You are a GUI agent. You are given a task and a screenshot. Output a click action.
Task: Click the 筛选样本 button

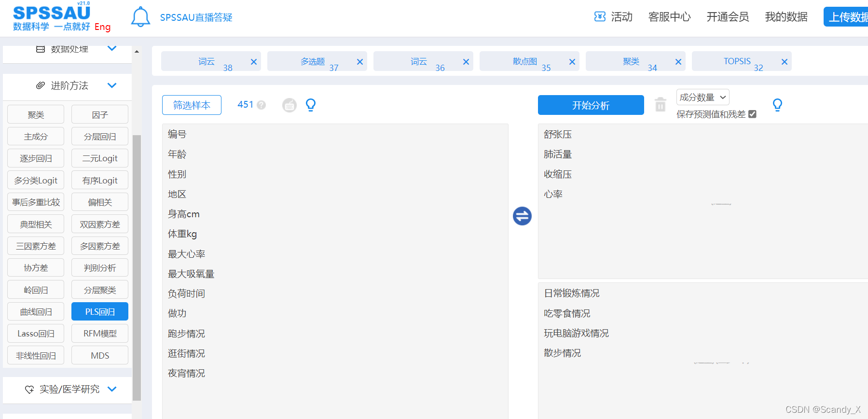pos(192,105)
